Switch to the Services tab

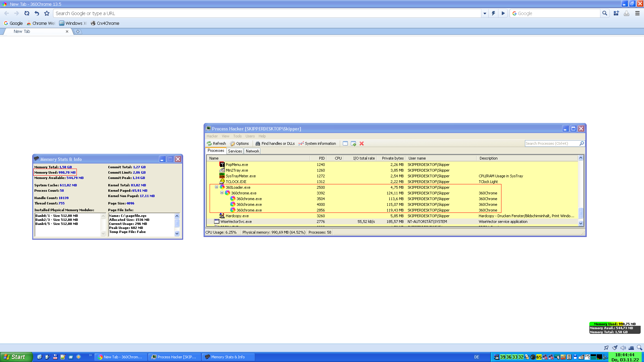(x=235, y=151)
